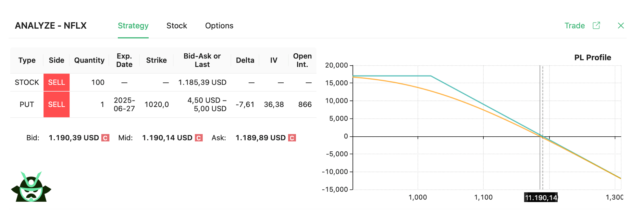The height and width of the screenshot is (216, 644).
Task: Click the Open Interest value 866
Action: pos(305,104)
